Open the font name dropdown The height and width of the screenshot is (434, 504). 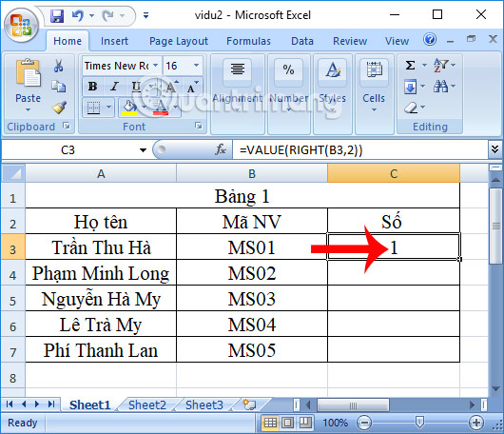pos(156,66)
